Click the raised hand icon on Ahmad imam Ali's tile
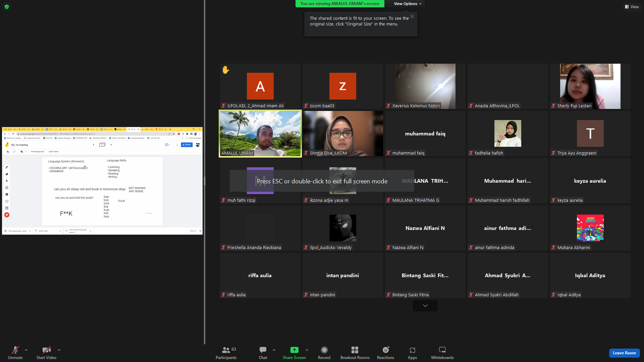The image size is (644, 362). pos(226,70)
